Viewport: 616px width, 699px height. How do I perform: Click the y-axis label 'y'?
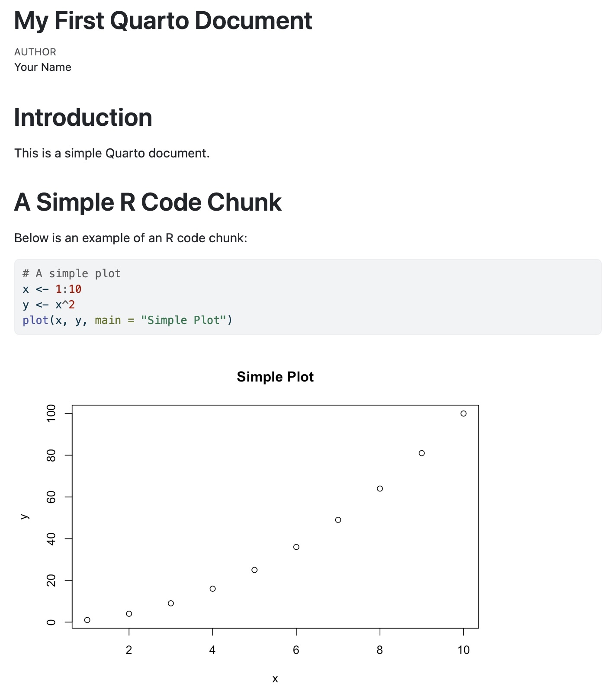click(x=25, y=516)
